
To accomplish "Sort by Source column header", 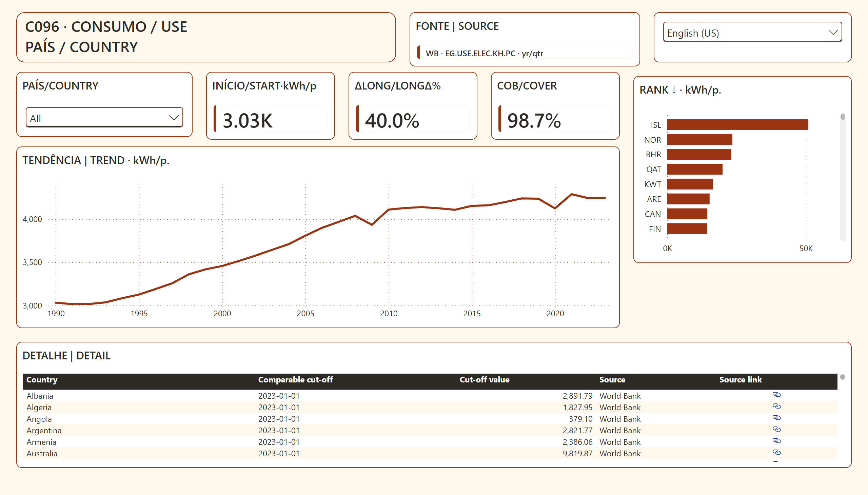I will coord(612,380).
